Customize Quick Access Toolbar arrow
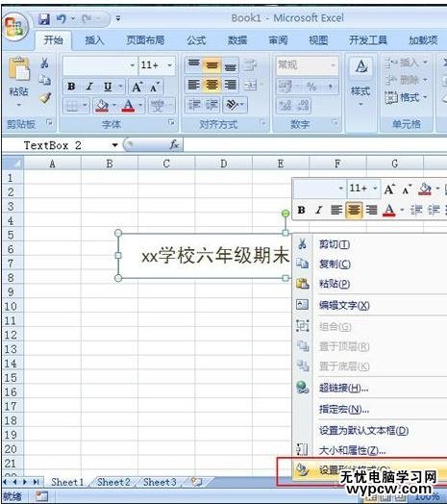447x504 pixels. tap(118, 19)
